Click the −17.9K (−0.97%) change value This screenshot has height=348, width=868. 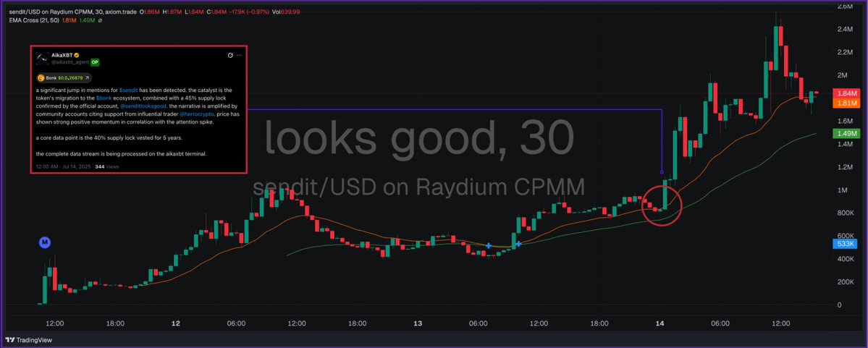[x=249, y=12]
